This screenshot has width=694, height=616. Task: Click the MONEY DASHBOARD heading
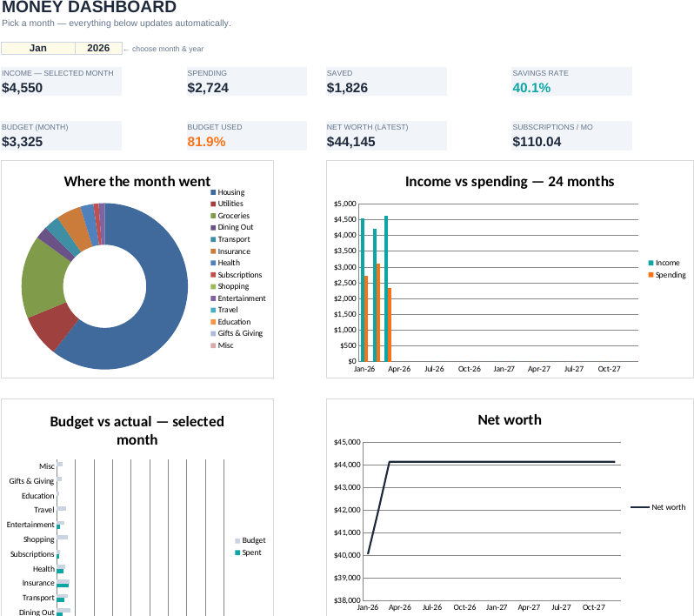89,7
